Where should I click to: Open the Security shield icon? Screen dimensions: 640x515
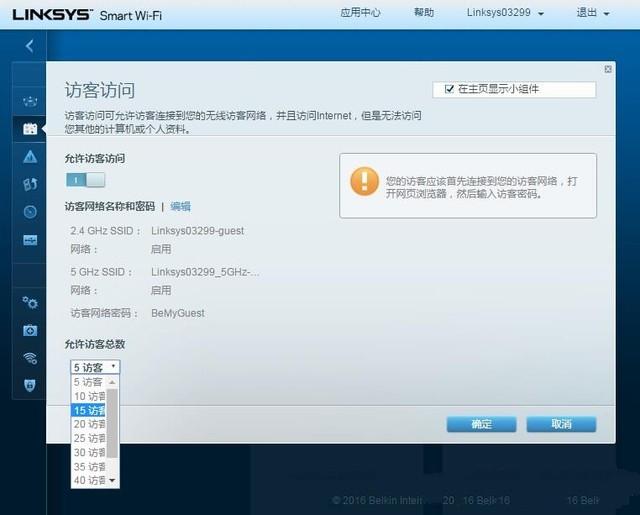point(30,385)
